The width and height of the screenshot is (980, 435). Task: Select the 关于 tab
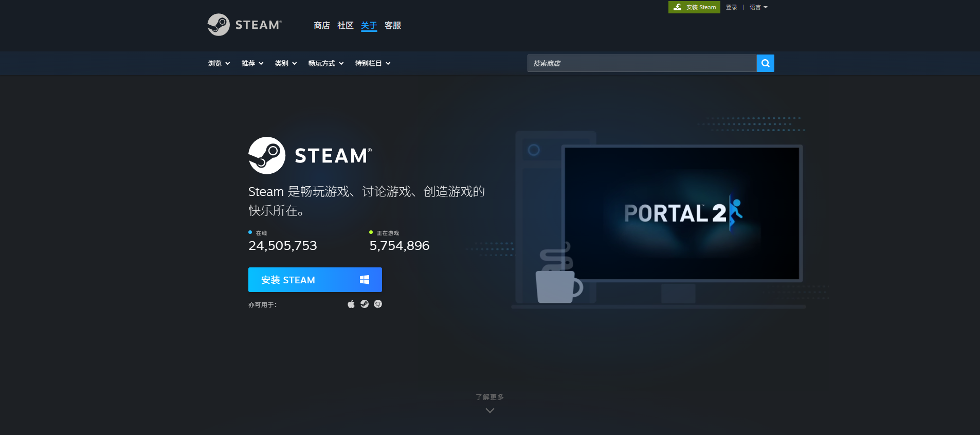coord(369,25)
